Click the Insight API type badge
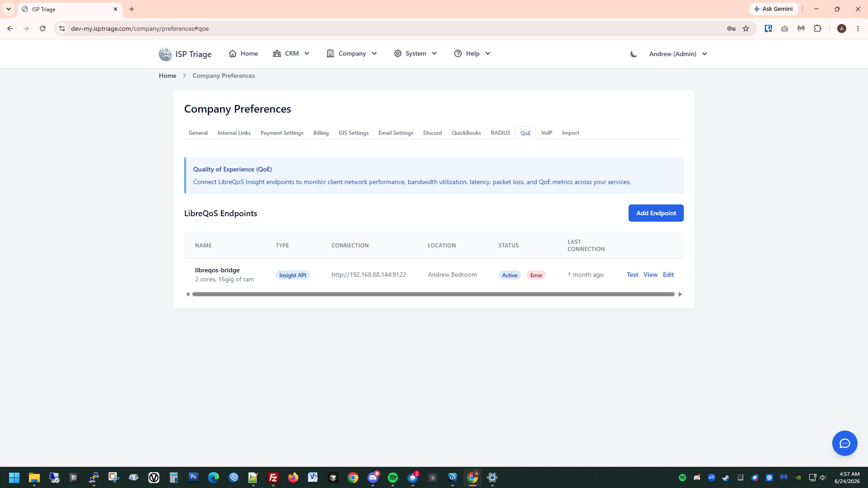 point(293,275)
